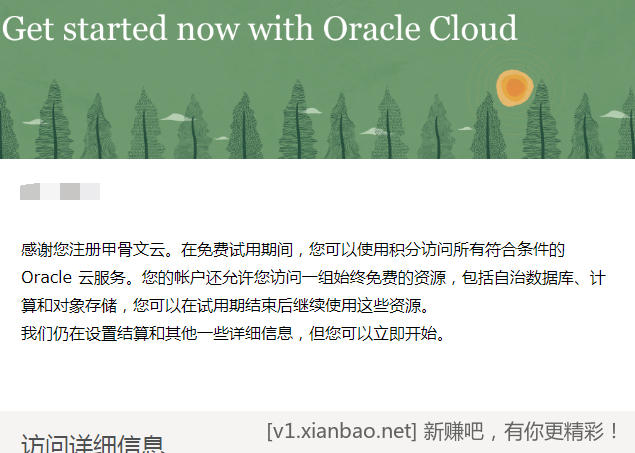Click the "感谢您注册甲骨文云" opening sentence

pyautogui.click(x=95, y=248)
